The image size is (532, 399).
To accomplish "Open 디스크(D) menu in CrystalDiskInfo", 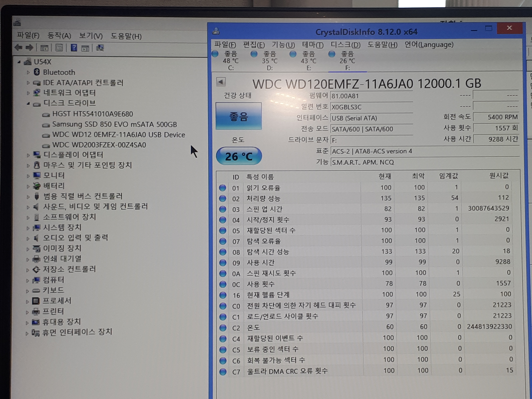I will pyautogui.click(x=346, y=45).
